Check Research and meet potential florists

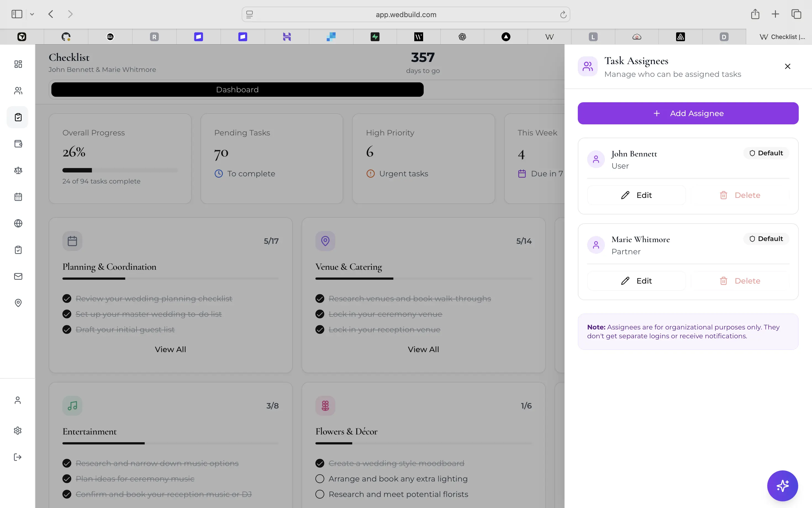[320, 494]
